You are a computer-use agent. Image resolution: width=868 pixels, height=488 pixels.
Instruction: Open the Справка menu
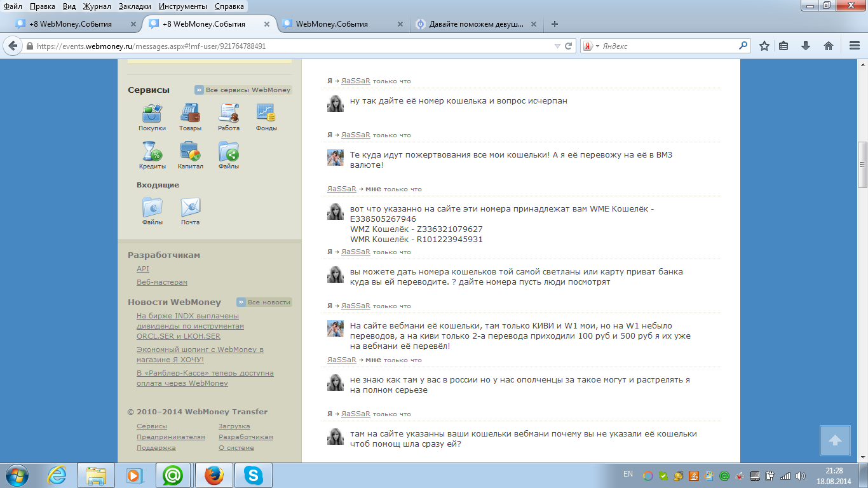point(229,6)
